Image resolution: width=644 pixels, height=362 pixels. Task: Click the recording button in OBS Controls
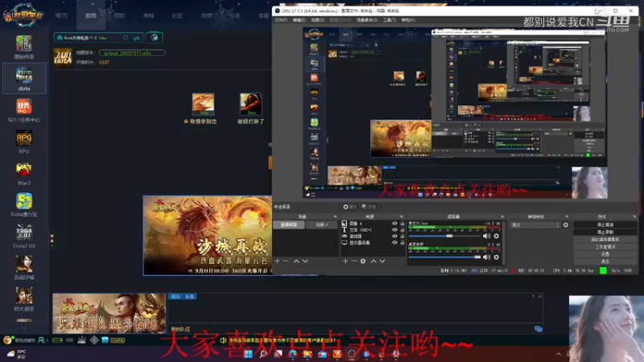(x=605, y=232)
